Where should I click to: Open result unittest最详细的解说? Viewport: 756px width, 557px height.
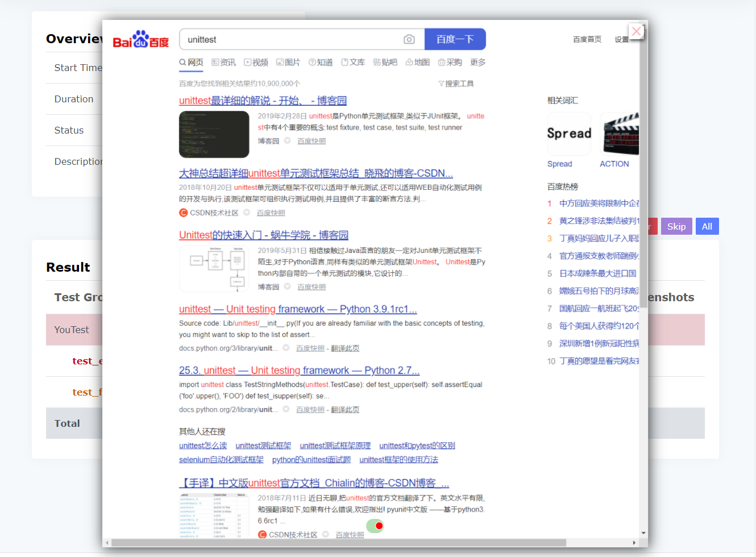[x=263, y=101]
